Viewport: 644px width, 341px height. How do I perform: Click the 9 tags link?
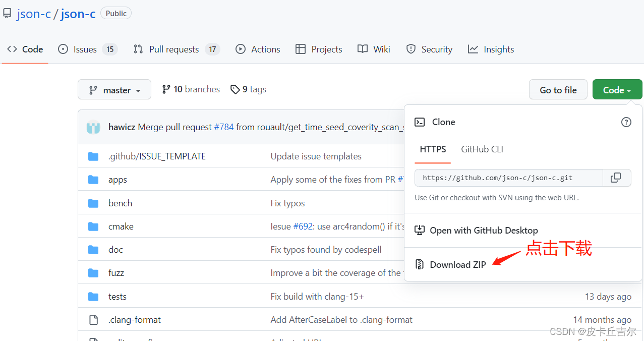[248, 89]
